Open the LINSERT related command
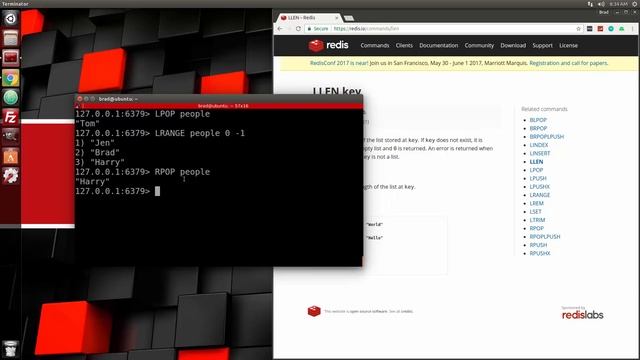 [540, 153]
